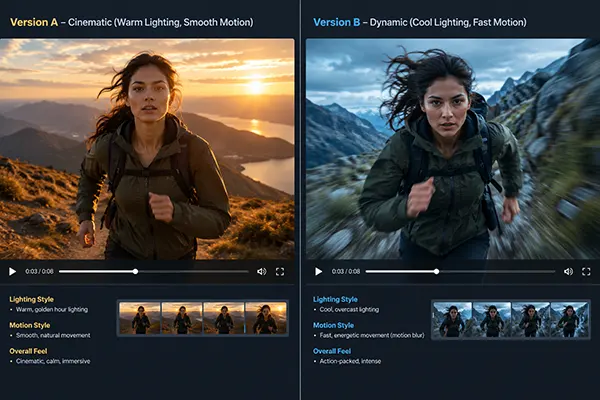The height and width of the screenshot is (400, 600).
Task: Click blue 'Lighting Style' heading under Version B
Action: [335, 299]
